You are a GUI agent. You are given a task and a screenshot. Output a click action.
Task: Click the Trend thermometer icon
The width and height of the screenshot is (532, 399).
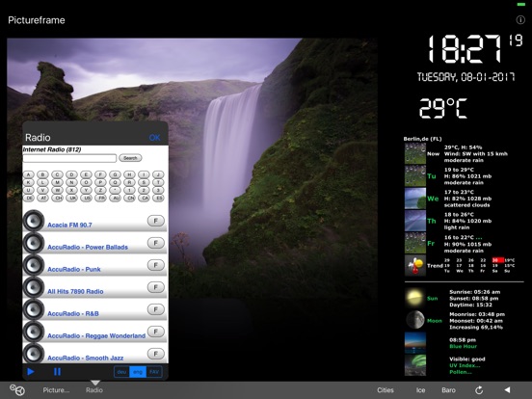click(x=415, y=265)
